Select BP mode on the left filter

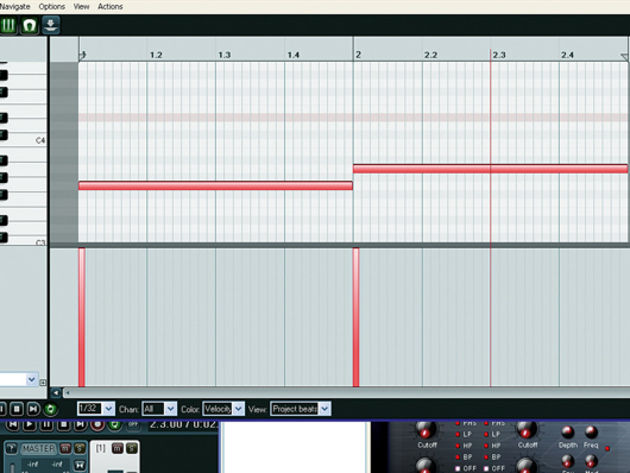click(x=458, y=457)
